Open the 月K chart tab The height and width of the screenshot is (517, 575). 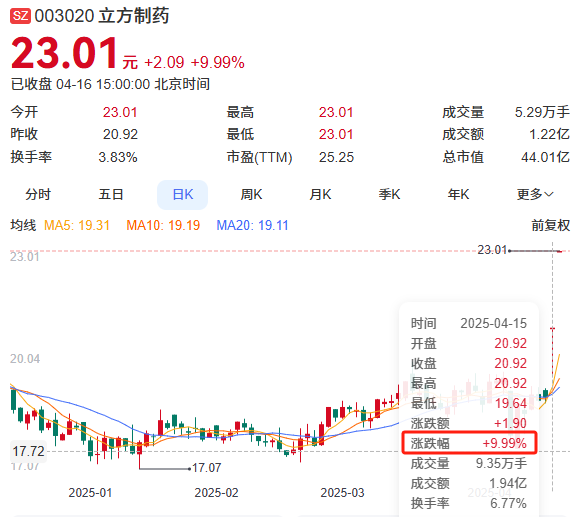coord(320,194)
